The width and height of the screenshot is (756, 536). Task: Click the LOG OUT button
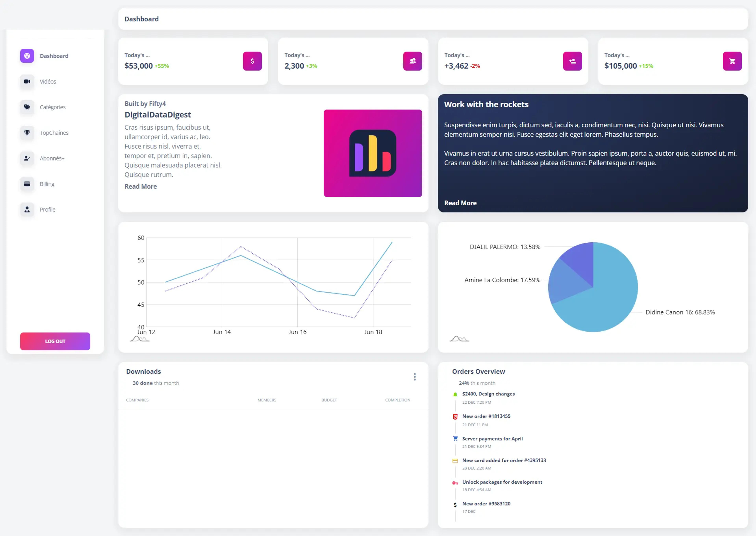pyautogui.click(x=55, y=341)
